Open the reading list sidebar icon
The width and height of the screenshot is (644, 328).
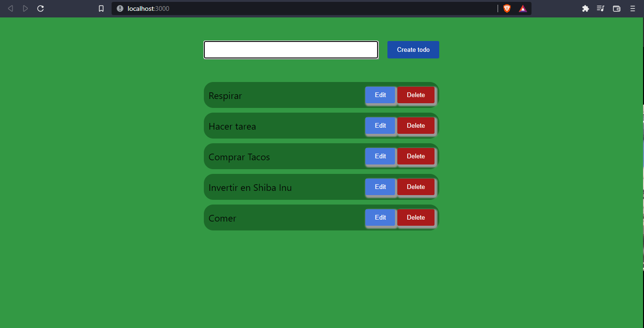point(600,8)
